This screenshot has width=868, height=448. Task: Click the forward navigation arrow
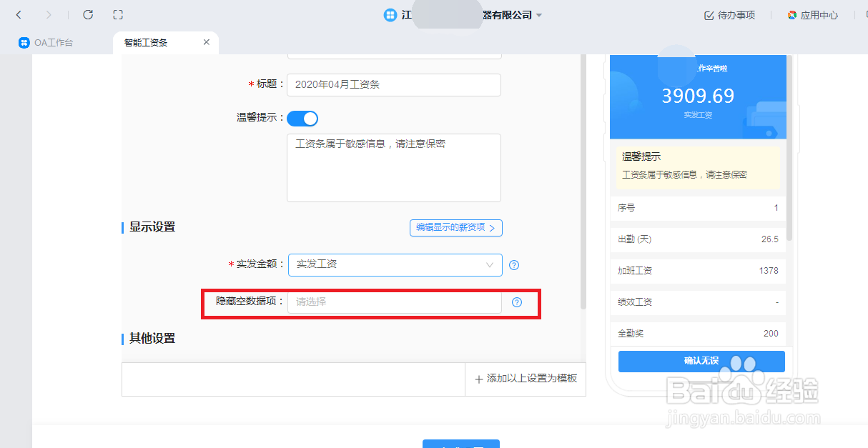[49, 15]
